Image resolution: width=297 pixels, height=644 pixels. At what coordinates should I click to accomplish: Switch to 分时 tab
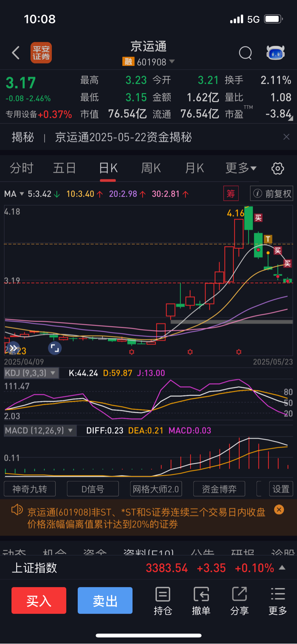click(x=22, y=168)
